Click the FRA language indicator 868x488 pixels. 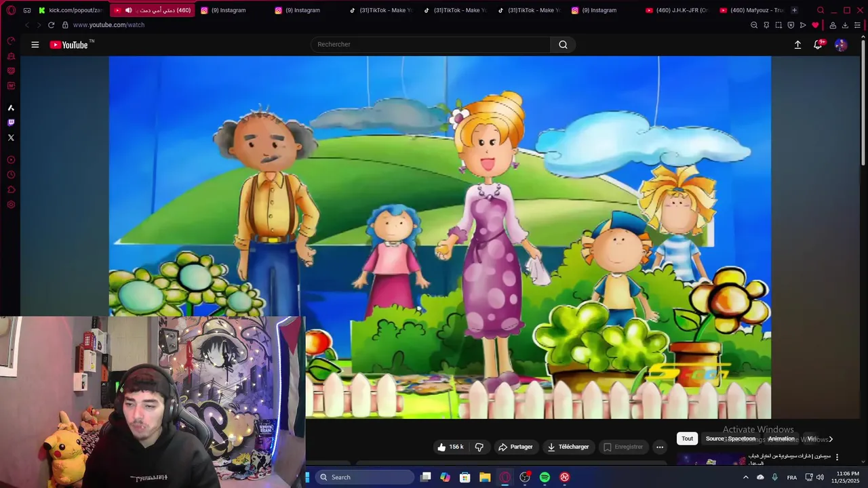[792, 477]
